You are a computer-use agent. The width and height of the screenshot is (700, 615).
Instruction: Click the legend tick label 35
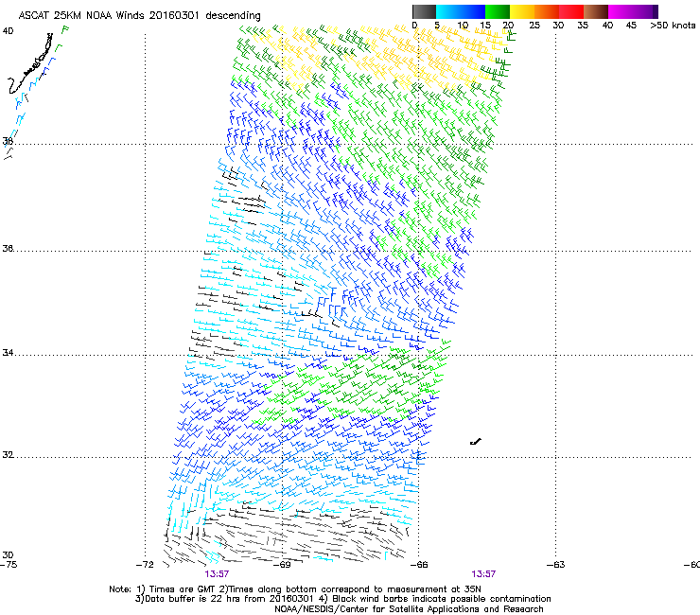click(583, 26)
